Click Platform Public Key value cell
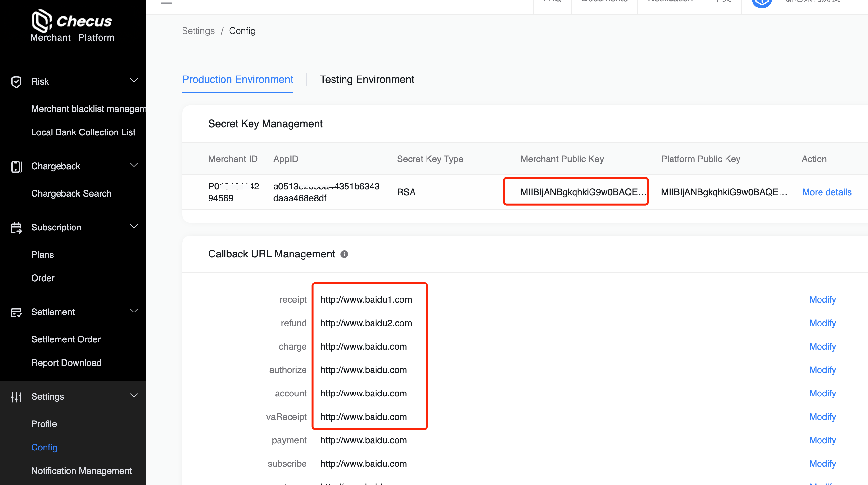Screen dimensions: 868x485 pyautogui.click(x=724, y=192)
